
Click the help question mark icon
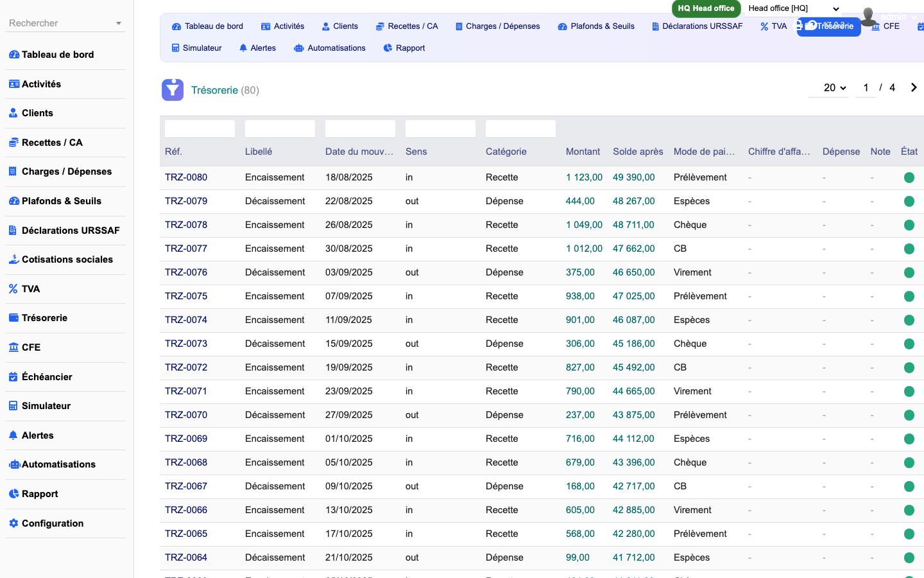click(x=812, y=25)
